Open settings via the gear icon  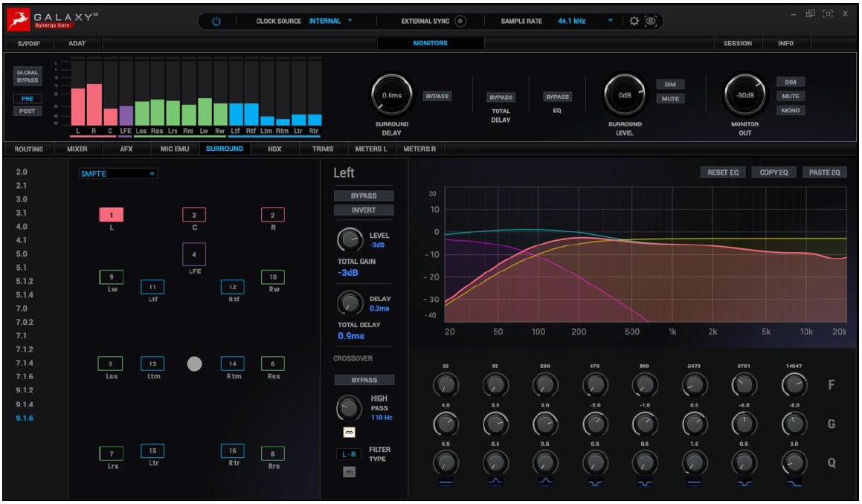coord(634,21)
